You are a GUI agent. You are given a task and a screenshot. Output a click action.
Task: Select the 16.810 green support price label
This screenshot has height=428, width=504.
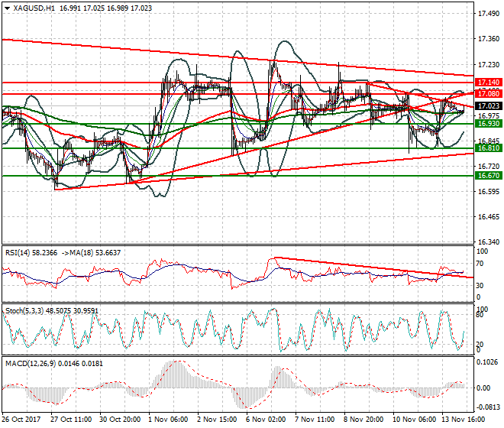489,148
